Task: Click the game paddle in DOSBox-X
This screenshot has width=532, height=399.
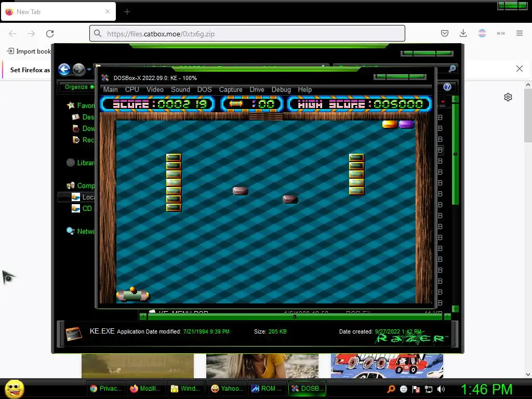Action: 132,295
